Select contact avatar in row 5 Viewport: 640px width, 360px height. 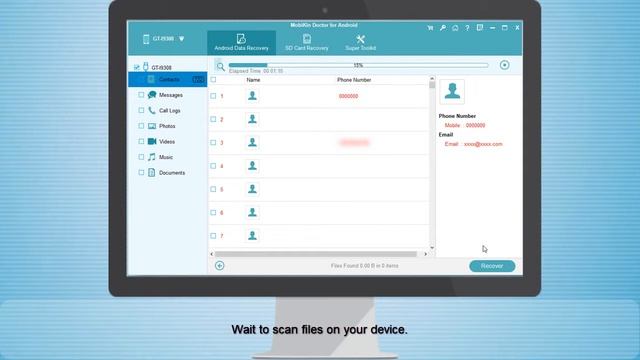point(252,189)
